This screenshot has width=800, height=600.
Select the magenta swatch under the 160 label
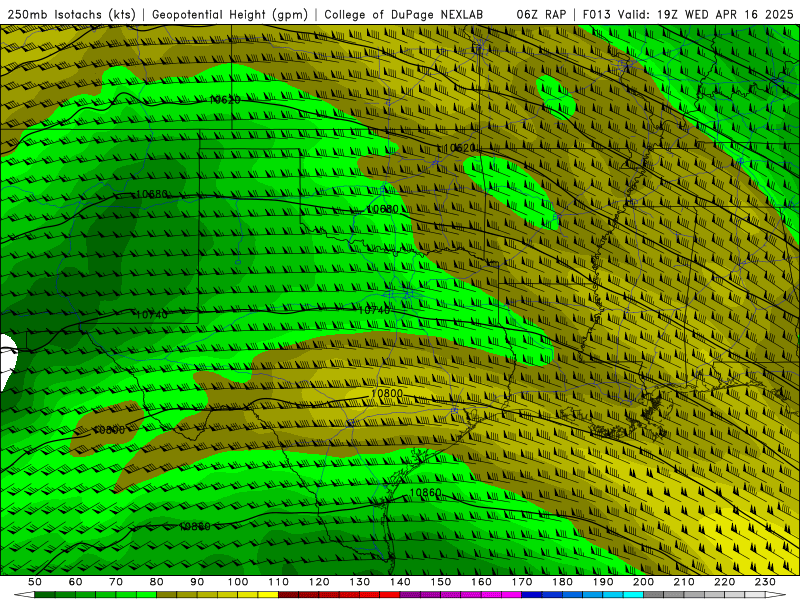click(491, 595)
